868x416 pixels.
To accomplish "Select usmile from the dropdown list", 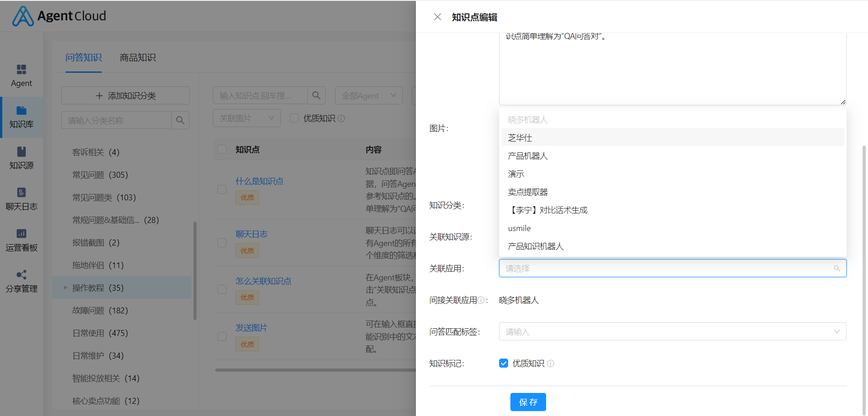I will pyautogui.click(x=673, y=228).
